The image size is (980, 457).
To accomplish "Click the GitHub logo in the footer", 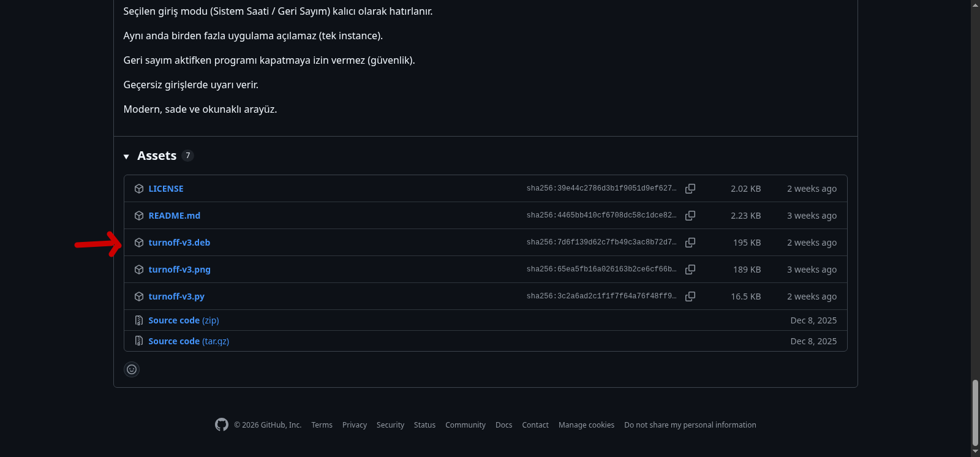I will [x=222, y=425].
